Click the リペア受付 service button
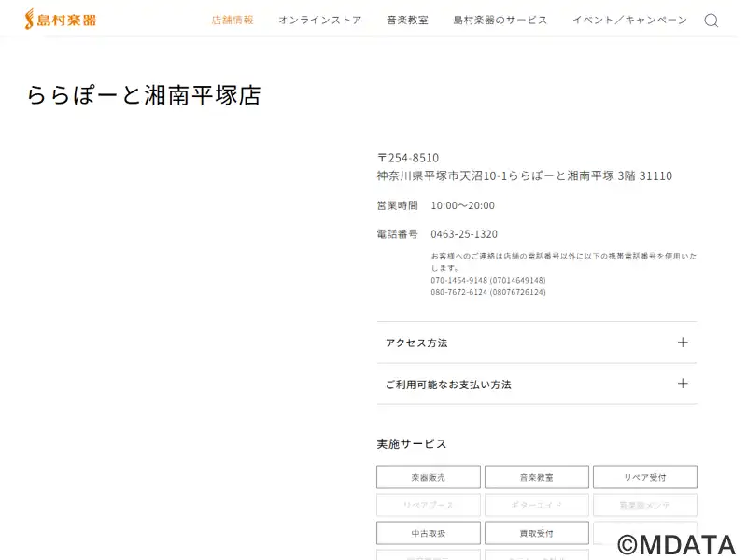747x560 pixels. pyautogui.click(x=645, y=477)
